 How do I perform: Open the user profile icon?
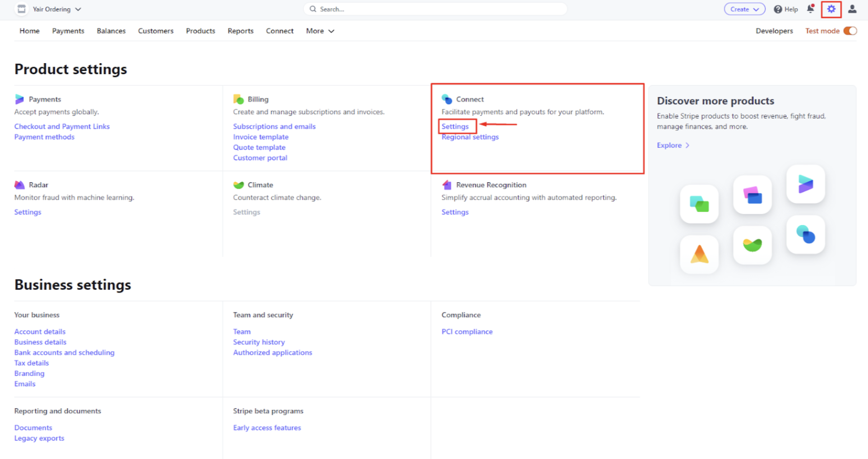click(852, 9)
